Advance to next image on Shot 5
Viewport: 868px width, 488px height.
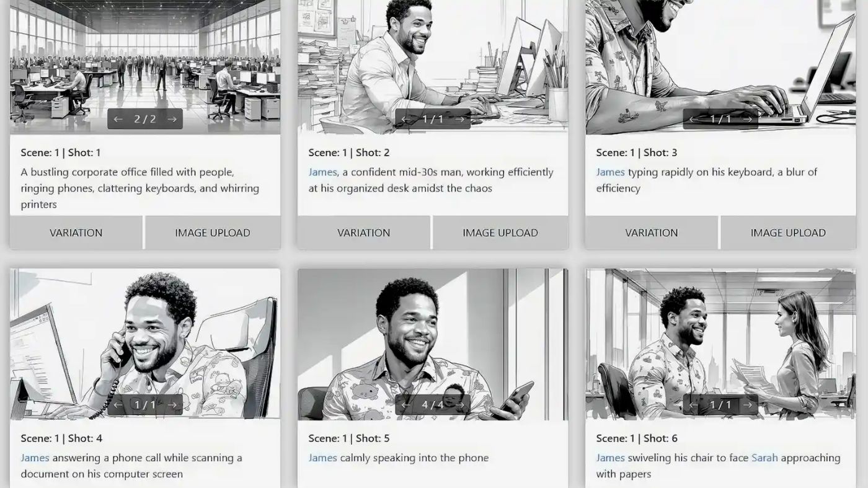click(x=459, y=405)
